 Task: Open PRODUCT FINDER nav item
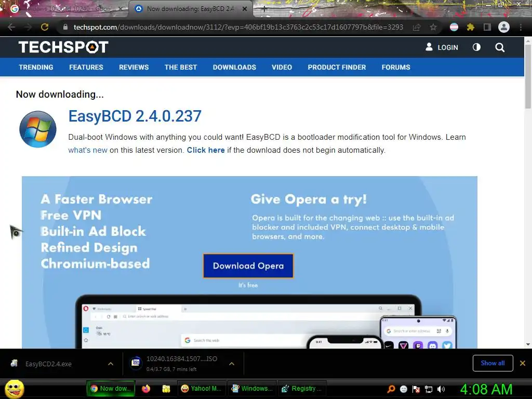(337, 67)
